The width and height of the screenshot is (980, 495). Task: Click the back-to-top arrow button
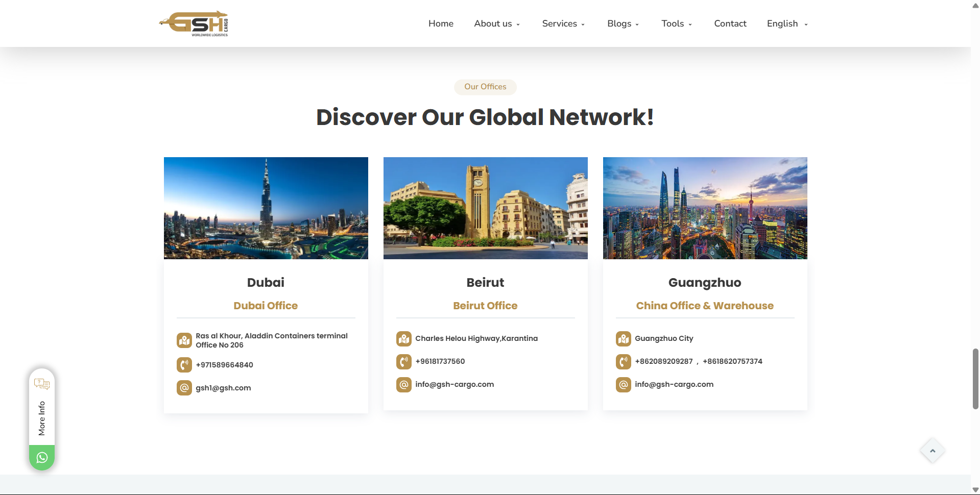(x=933, y=451)
